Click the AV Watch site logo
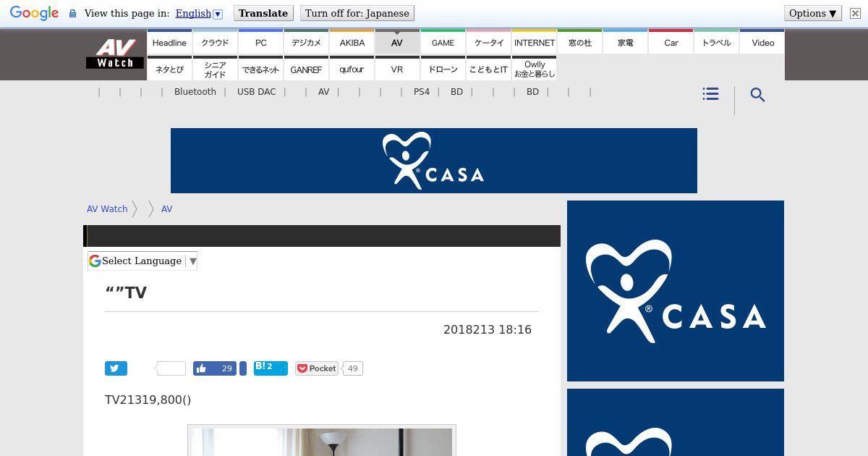 pyautogui.click(x=115, y=54)
